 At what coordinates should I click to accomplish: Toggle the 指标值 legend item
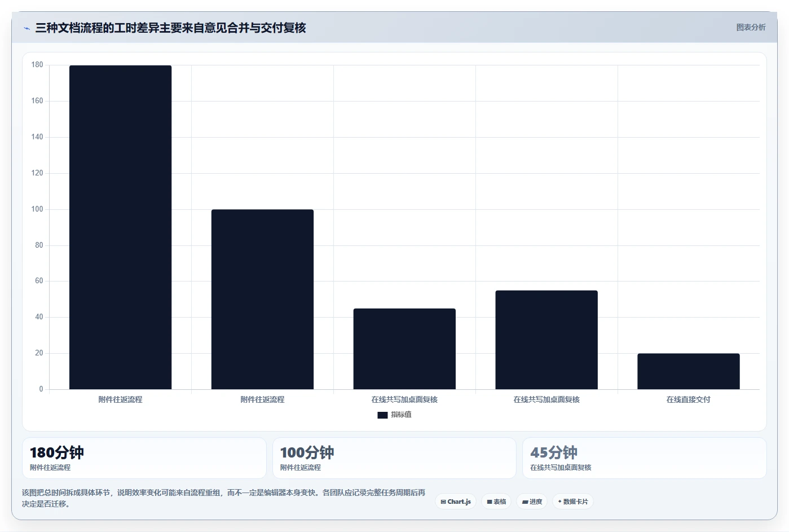click(x=394, y=415)
